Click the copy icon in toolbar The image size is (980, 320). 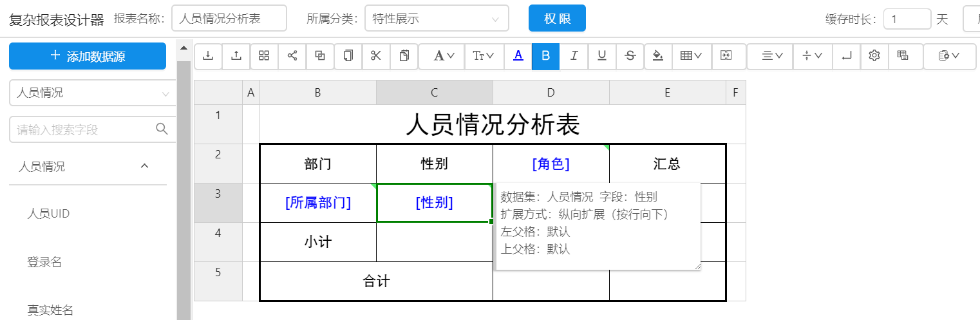pos(348,56)
